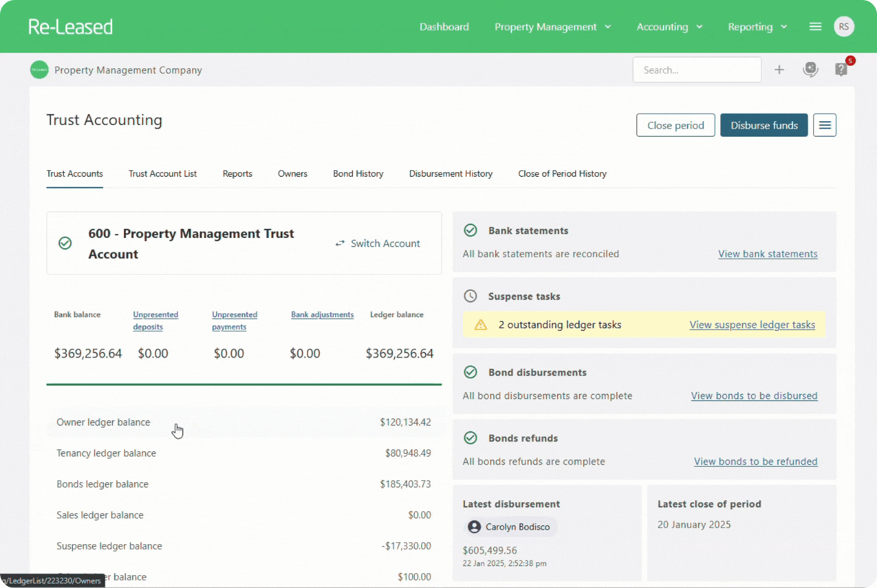The width and height of the screenshot is (877, 588).
Task: Click the green check beside 600 account
Action: (x=65, y=243)
